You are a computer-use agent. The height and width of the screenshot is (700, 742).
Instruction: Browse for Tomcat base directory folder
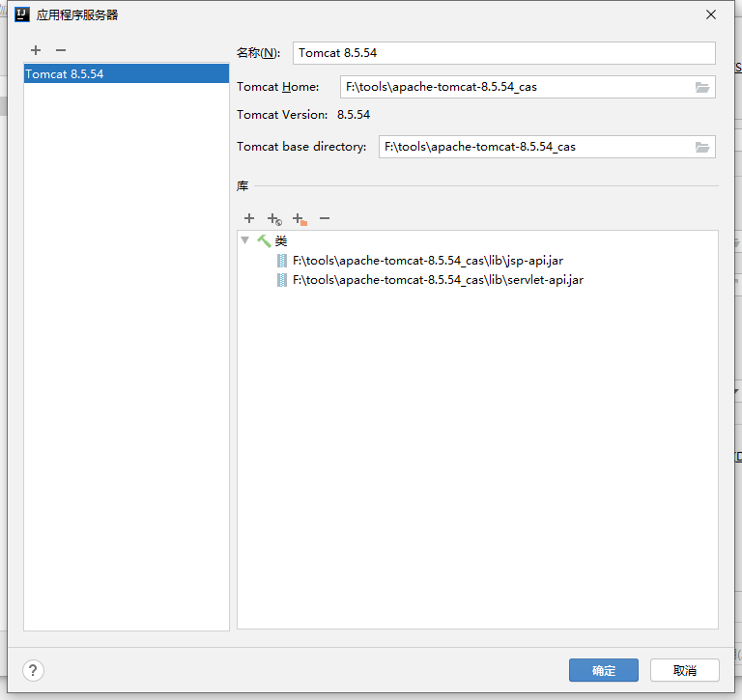[702, 147]
